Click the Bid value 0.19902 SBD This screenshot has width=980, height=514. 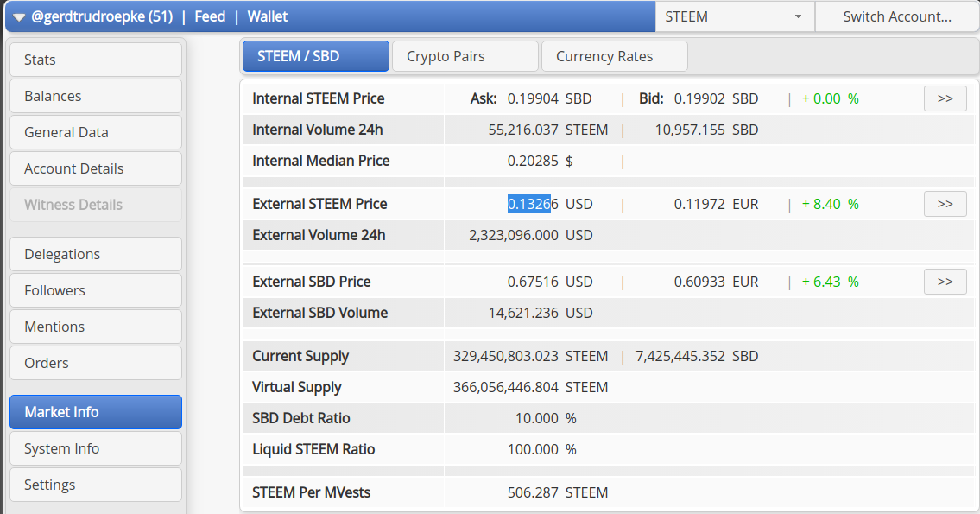(x=717, y=98)
